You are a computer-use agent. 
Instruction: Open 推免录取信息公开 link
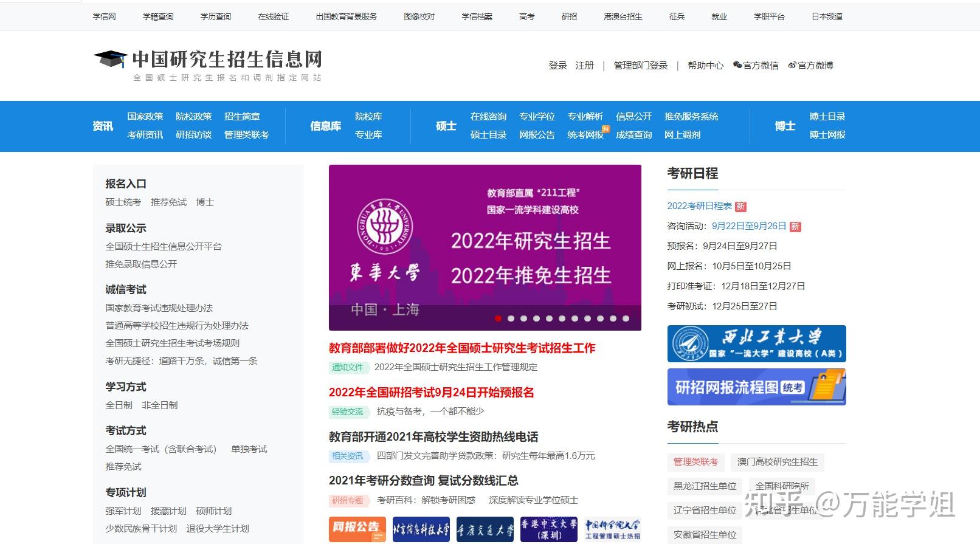141,264
